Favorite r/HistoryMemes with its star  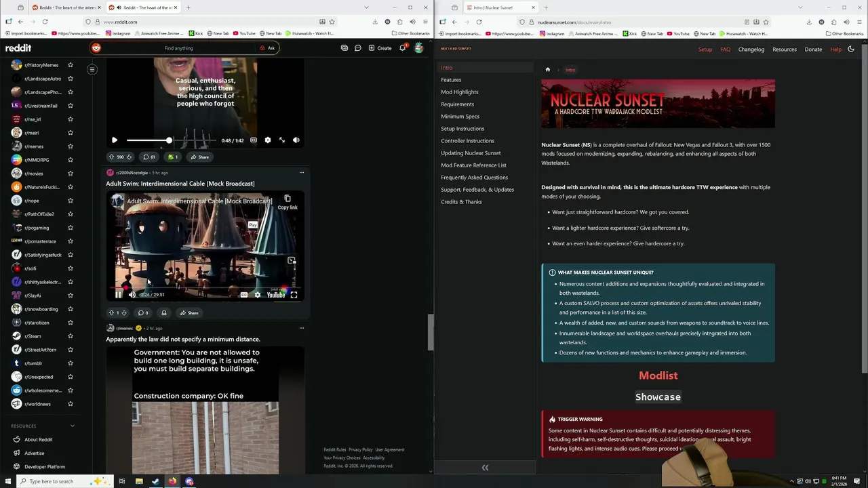pyautogui.click(x=70, y=65)
